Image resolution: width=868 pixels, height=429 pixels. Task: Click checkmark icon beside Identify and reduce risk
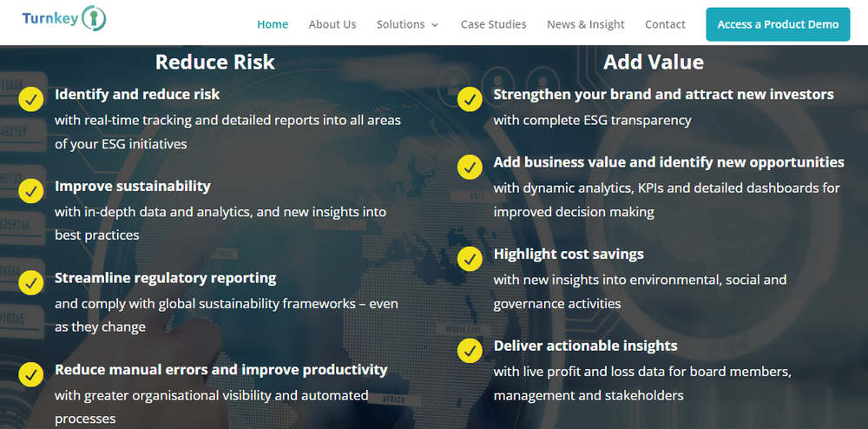tap(31, 99)
